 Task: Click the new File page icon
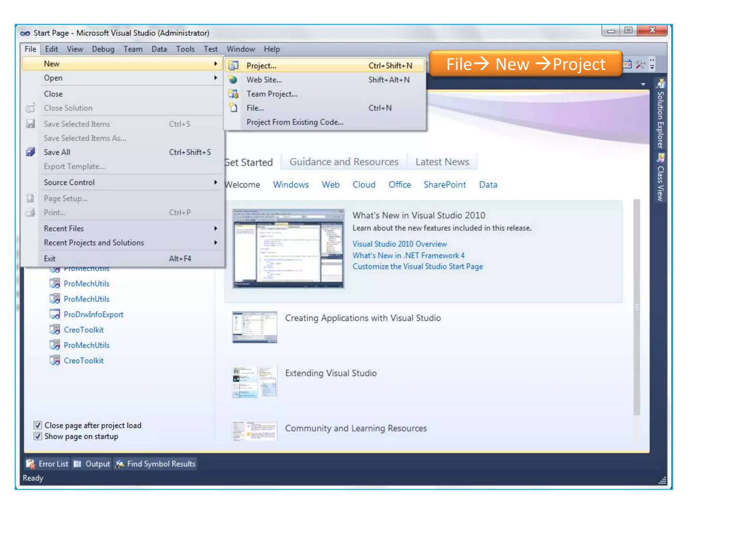click(x=233, y=108)
